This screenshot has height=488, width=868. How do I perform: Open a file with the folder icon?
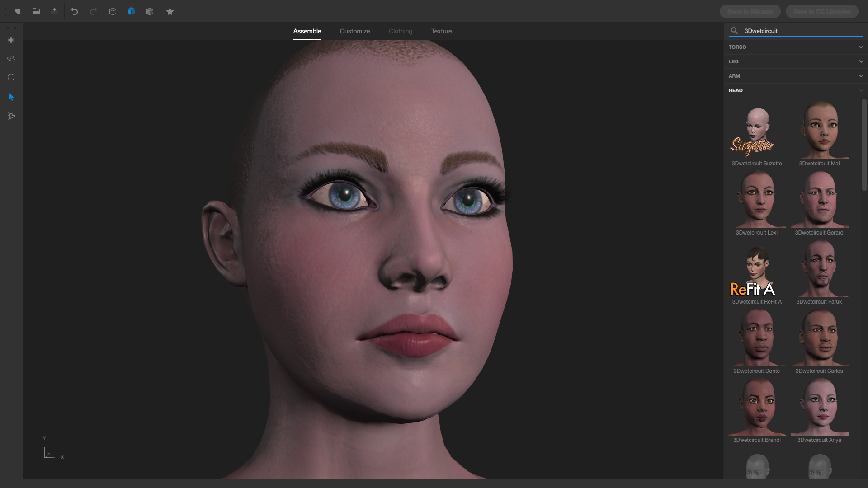36,11
